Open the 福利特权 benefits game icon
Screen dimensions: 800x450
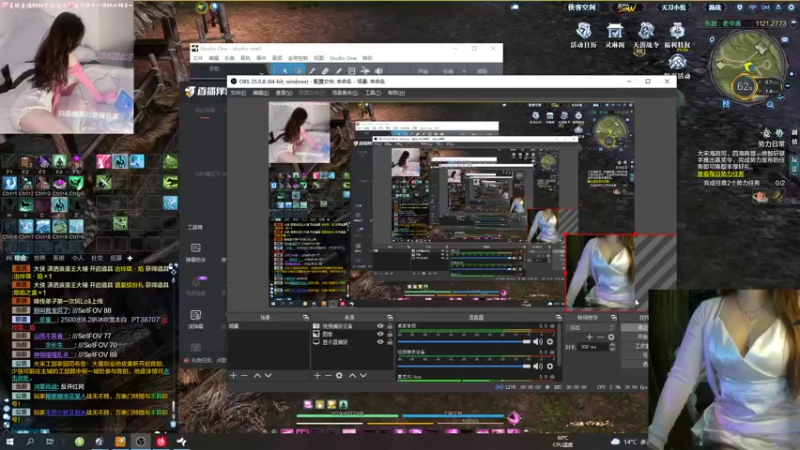point(677,35)
